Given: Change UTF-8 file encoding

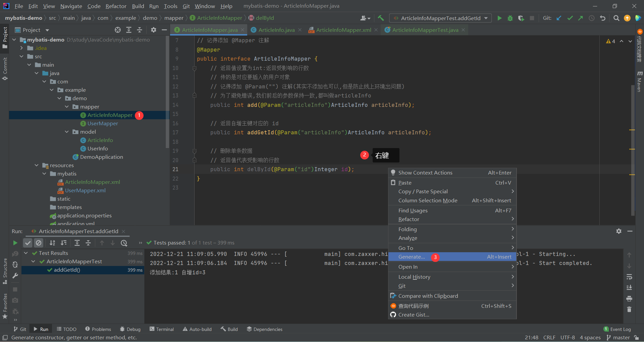Looking at the screenshot, I should coord(568,337).
